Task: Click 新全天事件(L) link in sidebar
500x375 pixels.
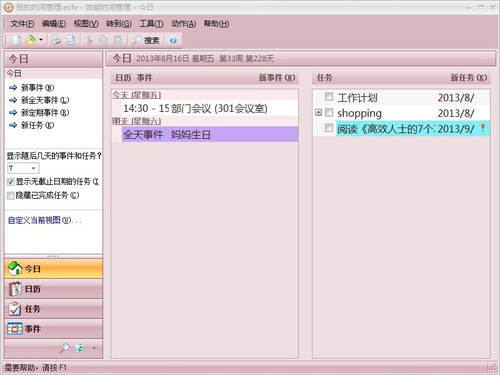Action: 45,100
